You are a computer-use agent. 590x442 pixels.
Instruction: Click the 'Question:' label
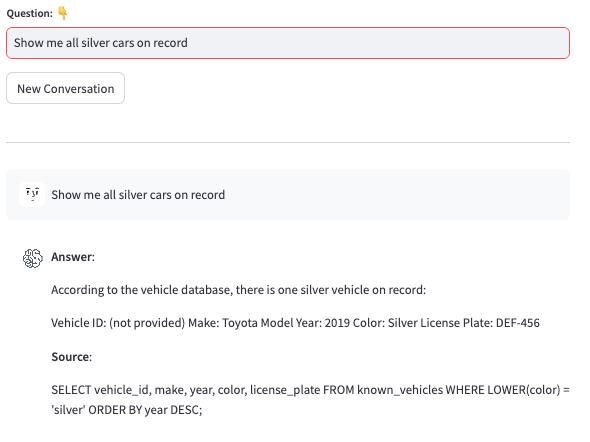tap(30, 14)
